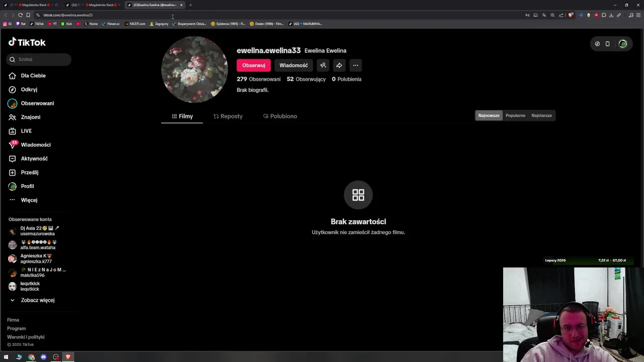This screenshot has height=362, width=644.
Task: Click the music note toolbar icon
Action: (631, 15)
